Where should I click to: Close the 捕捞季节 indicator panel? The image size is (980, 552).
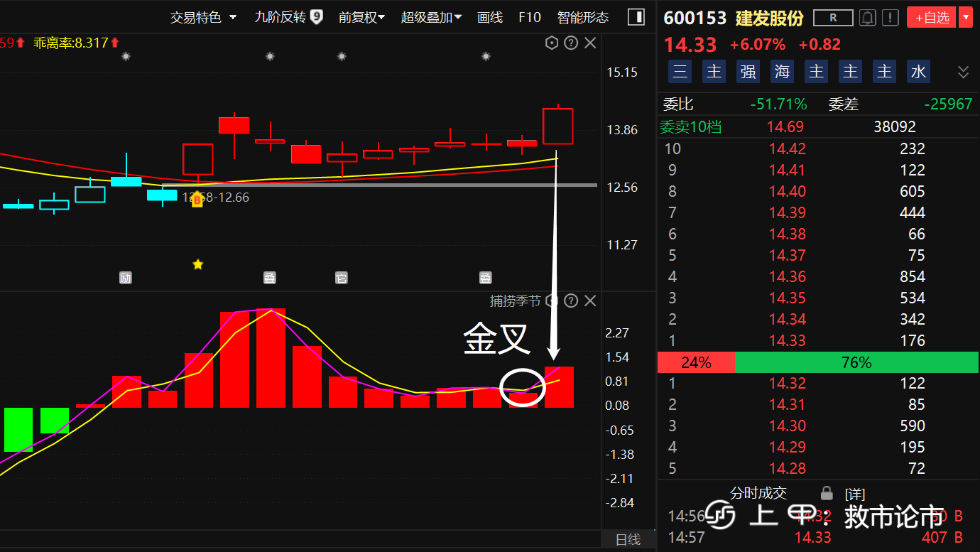(x=590, y=301)
